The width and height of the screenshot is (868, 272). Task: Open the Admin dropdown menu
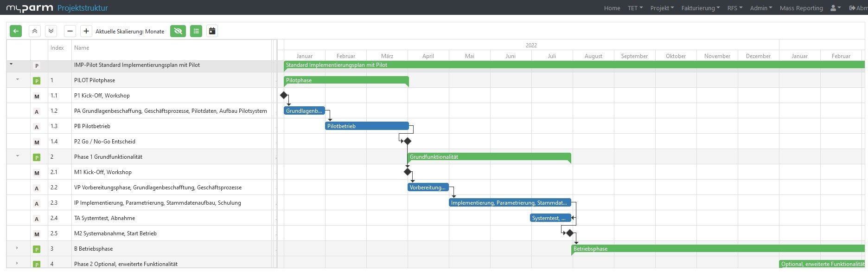point(761,8)
